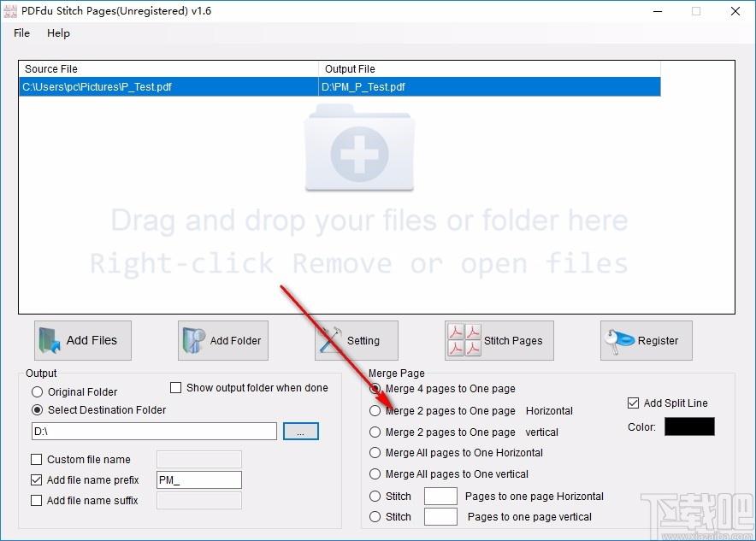Start Stitch Pages with PDF icon
Image resolution: width=756 pixels, height=541 pixels.
pos(499,341)
